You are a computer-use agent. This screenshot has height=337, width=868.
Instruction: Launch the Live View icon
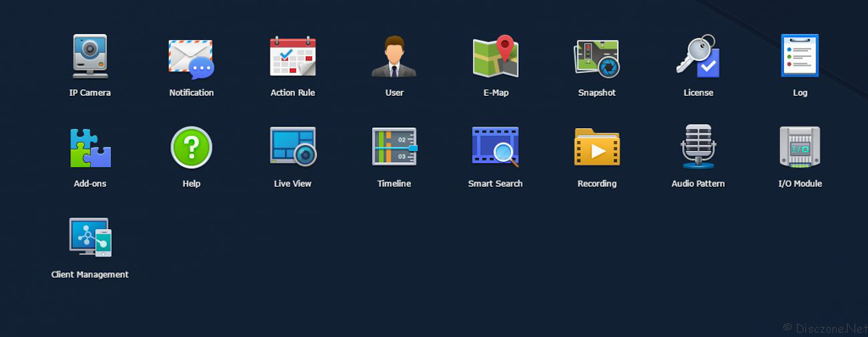coord(292,146)
